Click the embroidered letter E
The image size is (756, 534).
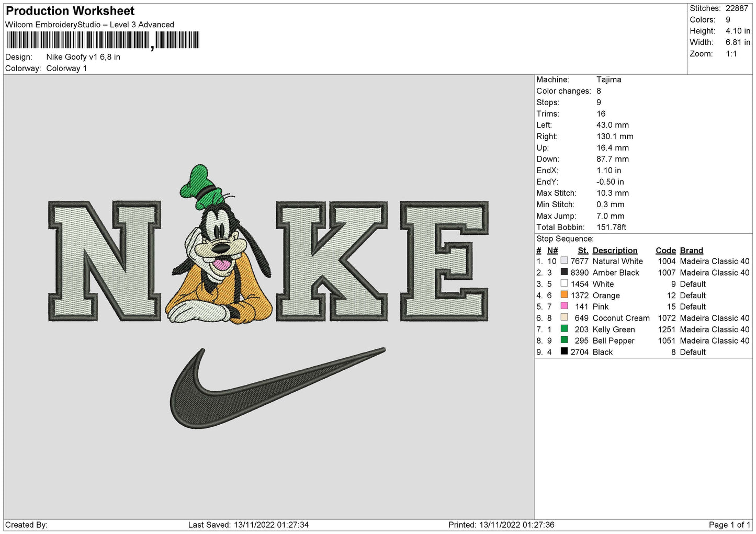444,260
